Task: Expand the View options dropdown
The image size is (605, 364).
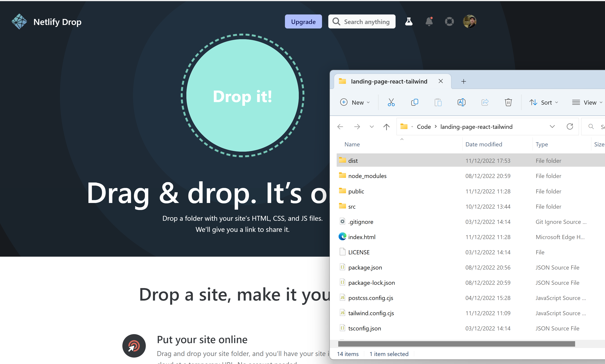Action: pos(589,102)
